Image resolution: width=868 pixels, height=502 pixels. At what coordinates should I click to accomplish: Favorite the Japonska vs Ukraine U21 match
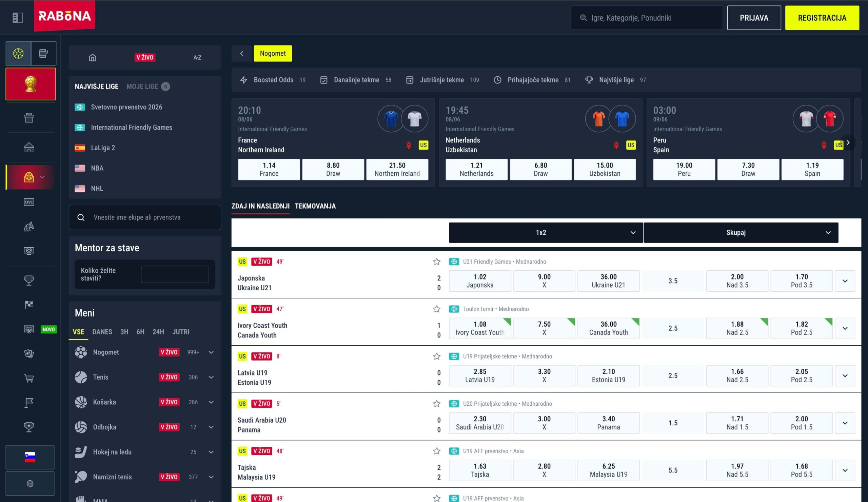pos(437,262)
